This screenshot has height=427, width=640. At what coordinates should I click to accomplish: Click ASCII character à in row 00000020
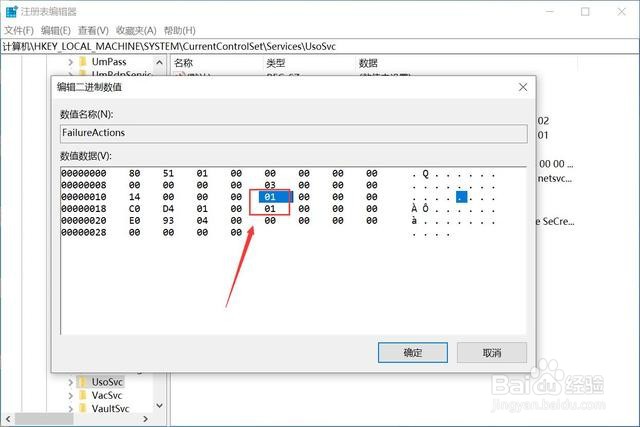coord(414,221)
